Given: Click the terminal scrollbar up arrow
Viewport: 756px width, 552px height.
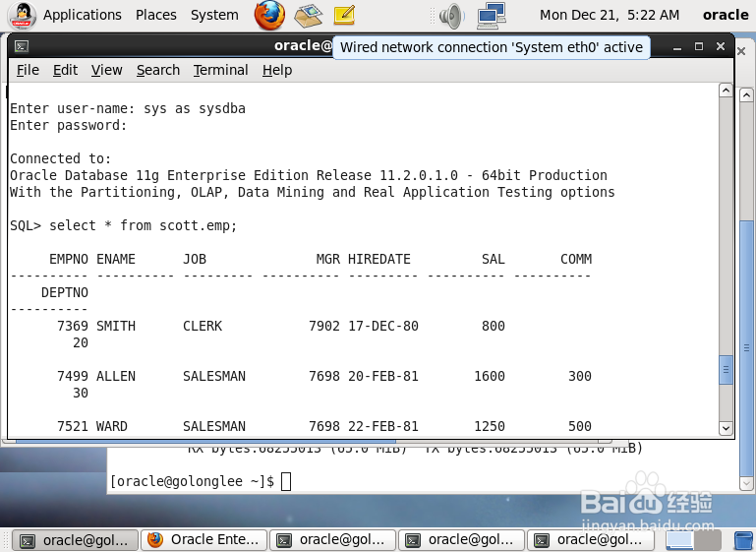Looking at the screenshot, I should [726, 91].
